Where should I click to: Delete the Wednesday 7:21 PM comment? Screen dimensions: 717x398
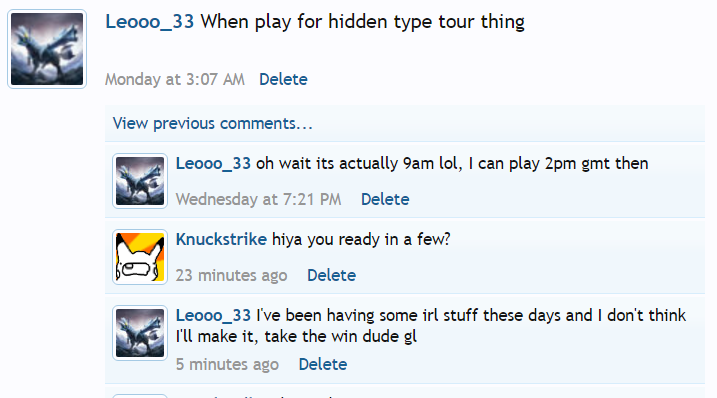click(x=385, y=199)
